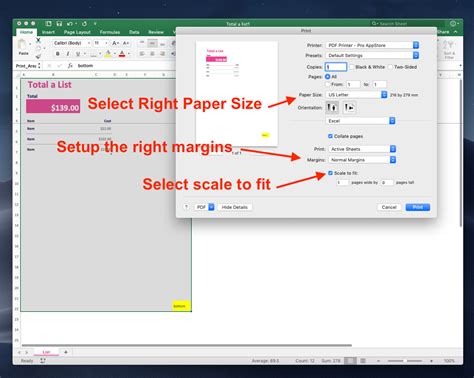Open the Home ribbon tab
Image resolution: width=474 pixels, height=378 pixels.
[x=26, y=32]
